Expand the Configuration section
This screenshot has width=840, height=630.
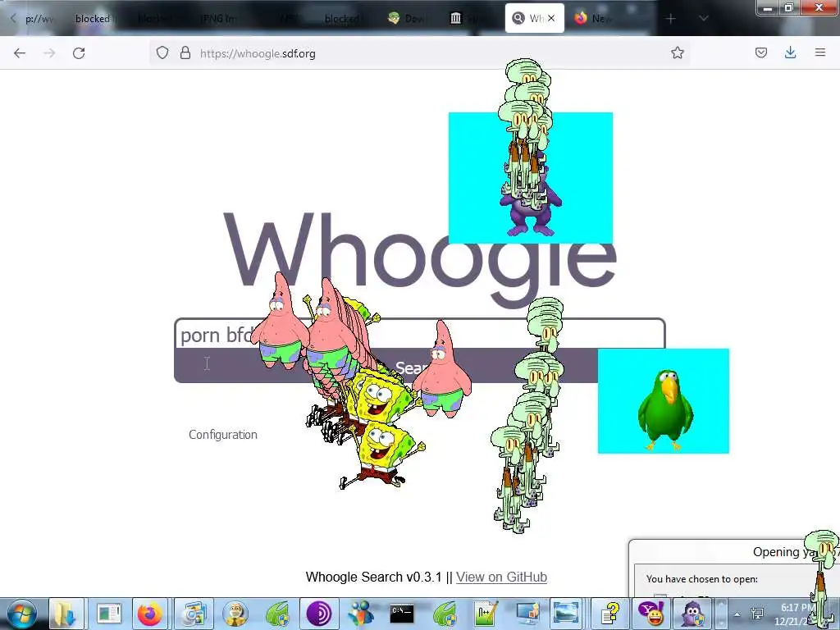point(223,435)
